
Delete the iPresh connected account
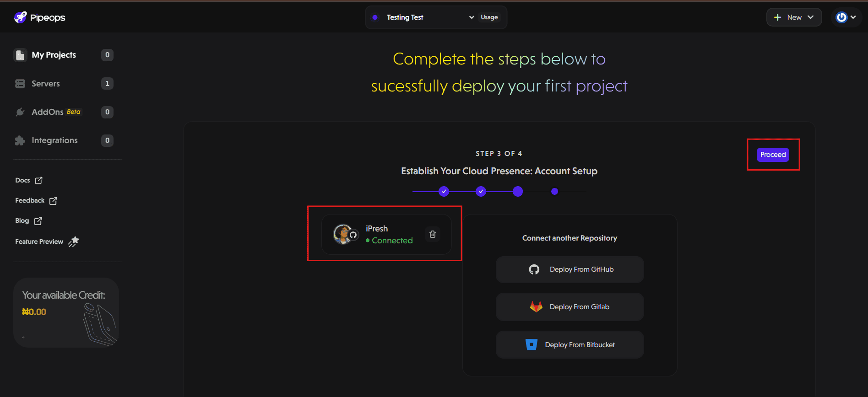(433, 234)
